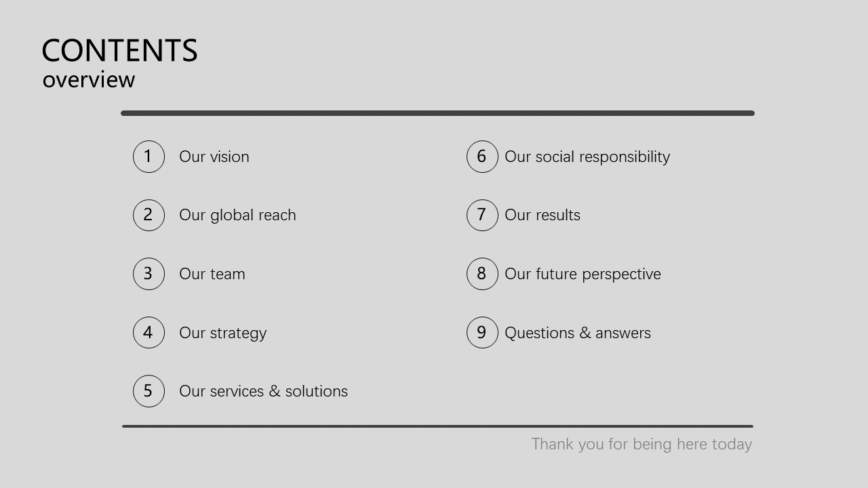Click the circled number 1 icon
This screenshot has width=868, height=488.
149,157
